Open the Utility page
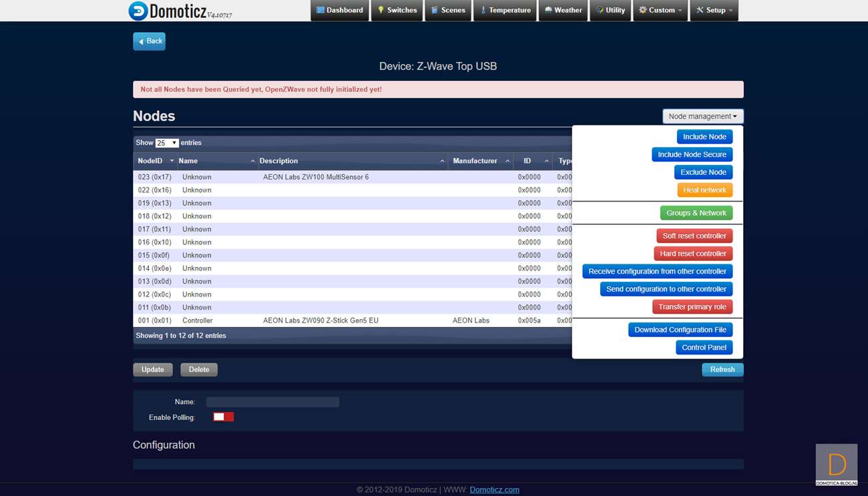868x496 pixels. point(610,11)
